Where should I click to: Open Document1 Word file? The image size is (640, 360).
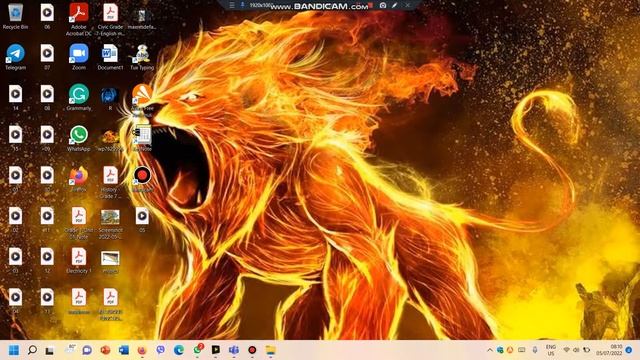[110, 57]
